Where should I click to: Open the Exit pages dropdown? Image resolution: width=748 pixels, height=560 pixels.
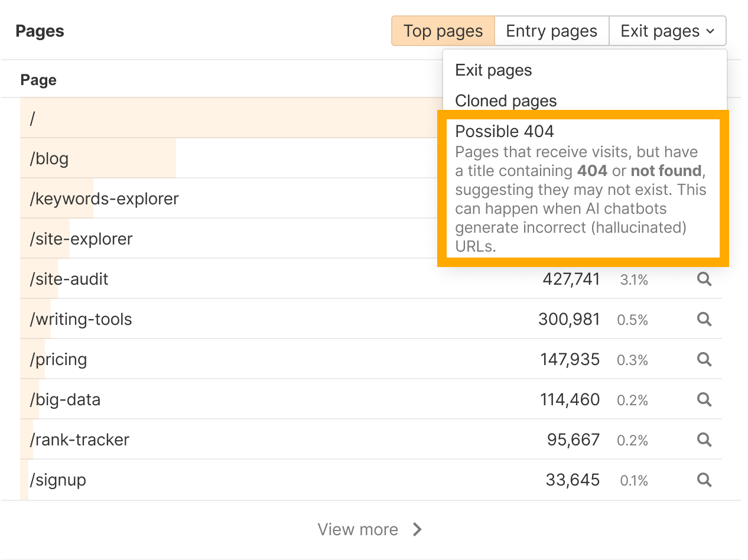(x=667, y=31)
